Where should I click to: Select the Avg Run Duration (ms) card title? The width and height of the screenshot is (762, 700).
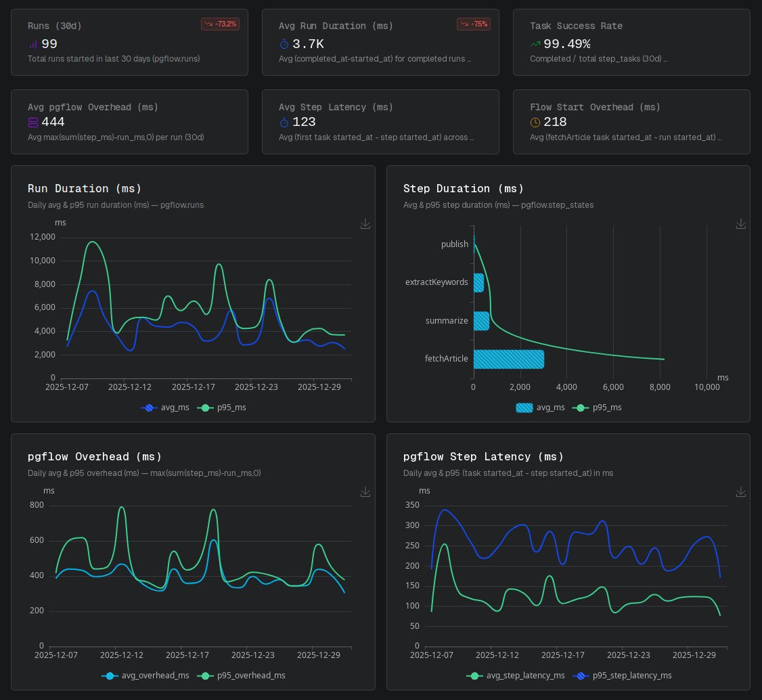336,26
